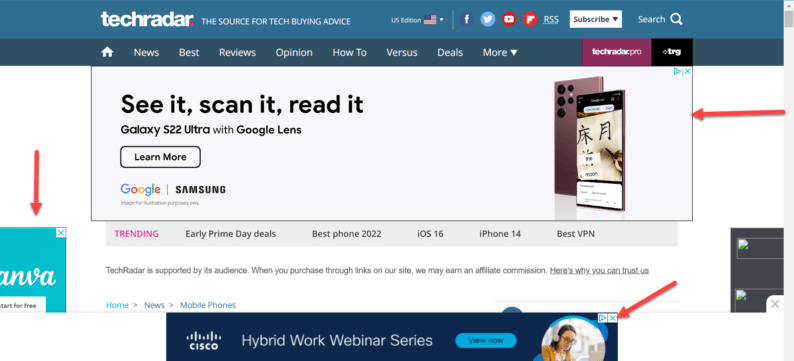Screen dimensions: 794x361
Task: Dismiss the right-side panel with X
Action: 775,304
